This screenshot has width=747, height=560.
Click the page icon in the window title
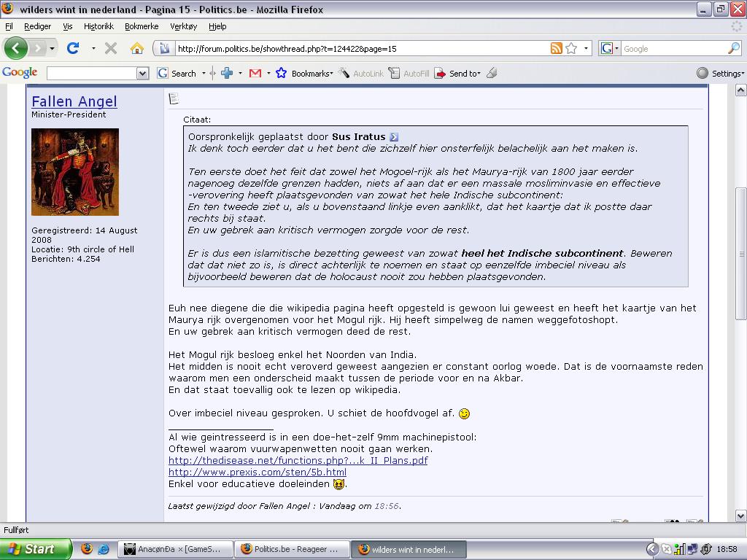pyautogui.click(x=8, y=9)
